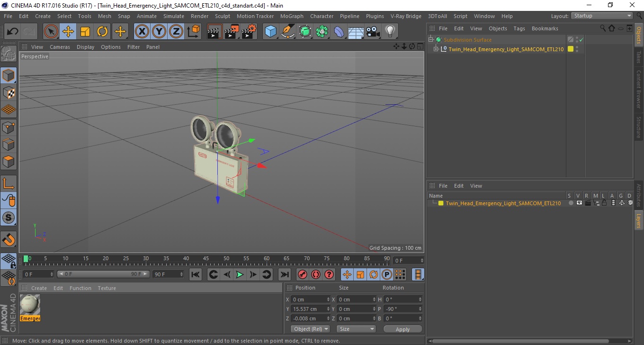Viewport: 644px width, 345px height.
Task: Open the Pen spline tool
Action: pyautogui.click(x=287, y=32)
